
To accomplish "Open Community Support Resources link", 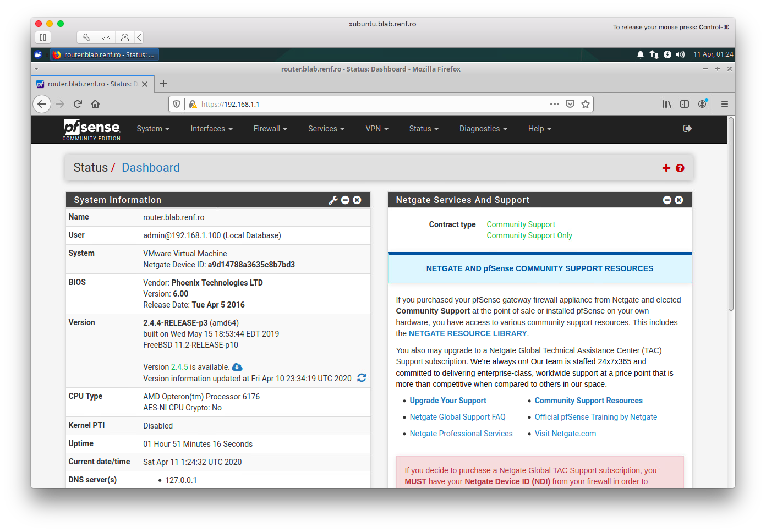I will pyautogui.click(x=589, y=401).
